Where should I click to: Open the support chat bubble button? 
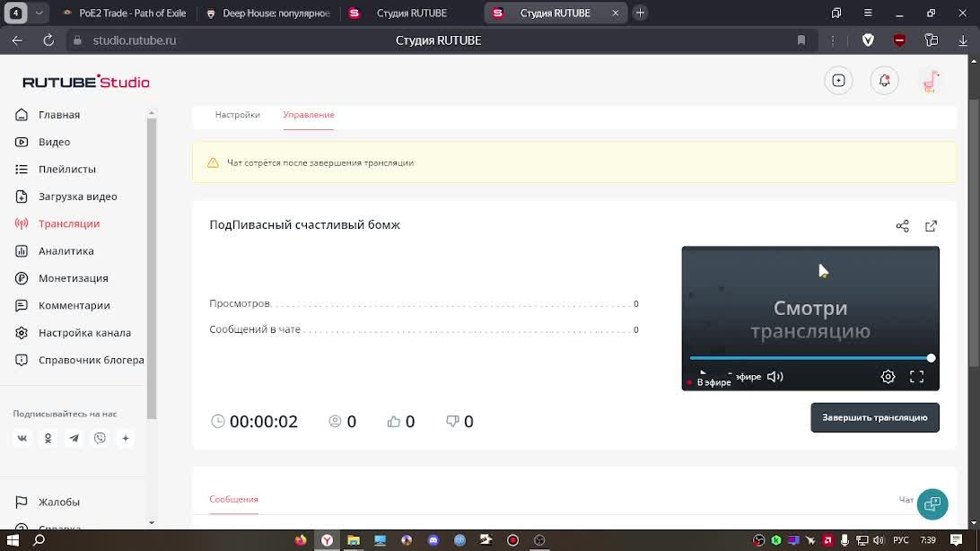click(x=932, y=504)
